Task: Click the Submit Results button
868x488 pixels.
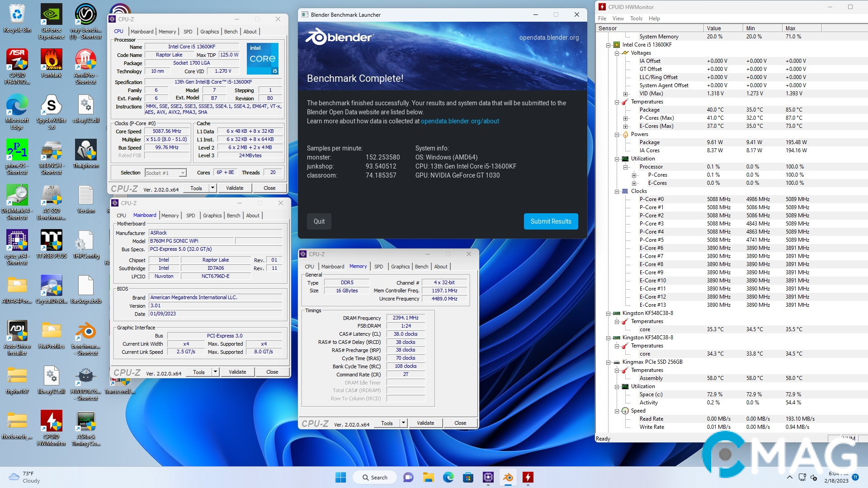Action: (551, 221)
